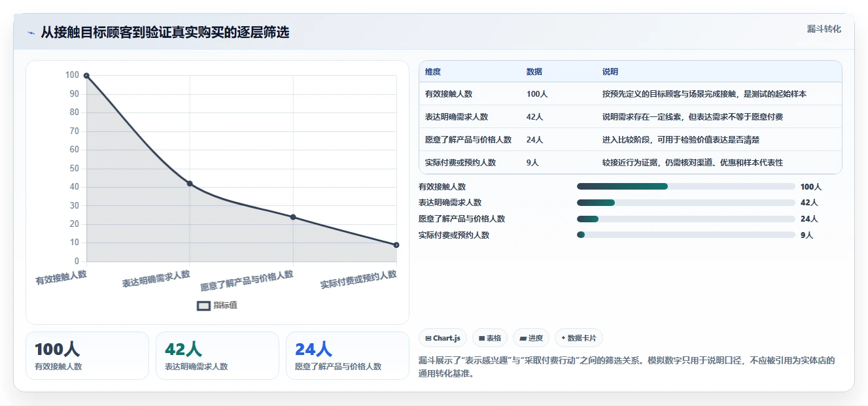
Task: Click the footnote paragraph starting 漏斗展示了
Action: pyautogui.click(x=627, y=367)
